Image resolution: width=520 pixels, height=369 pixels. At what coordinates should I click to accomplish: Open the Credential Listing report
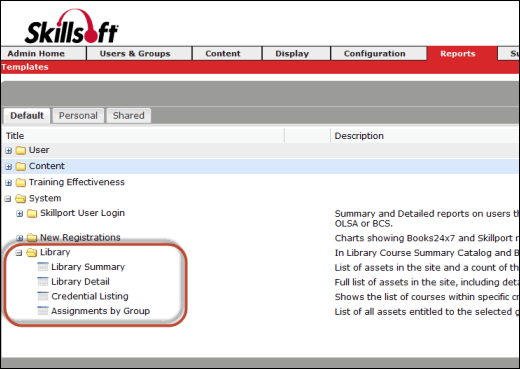click(x=90, y=296)
